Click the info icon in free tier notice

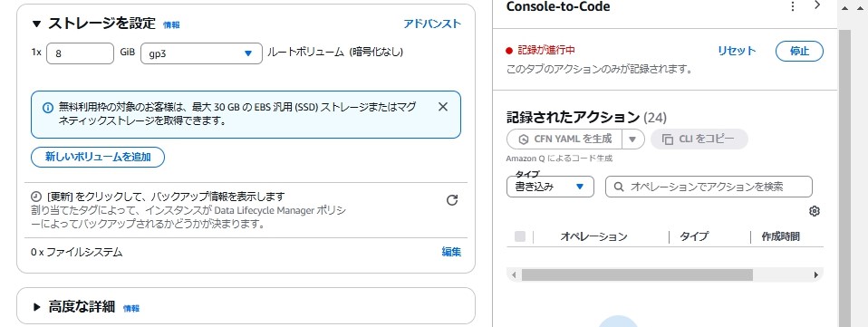(x=48, y=108)
